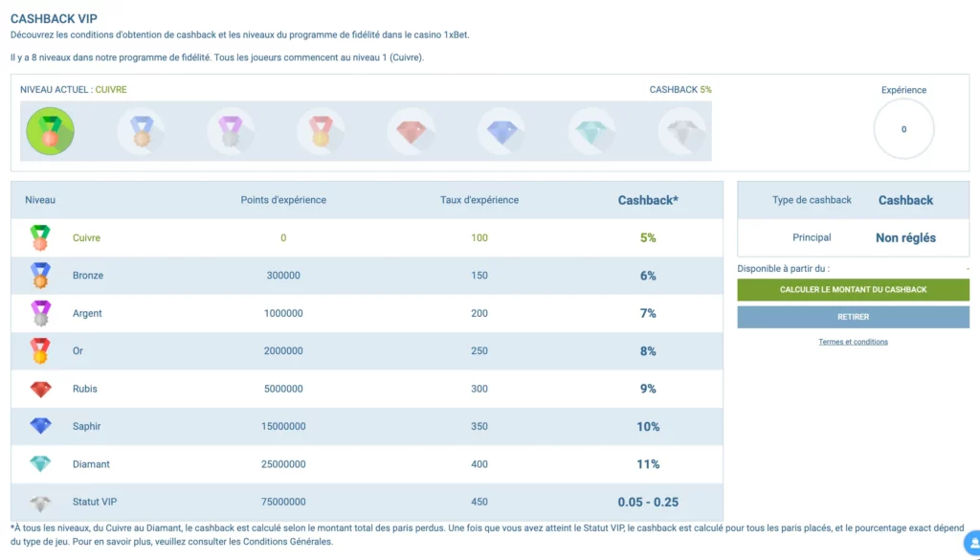Click the Cashback* column header
Screen dimensions: 980x560
tap(648, 201)
